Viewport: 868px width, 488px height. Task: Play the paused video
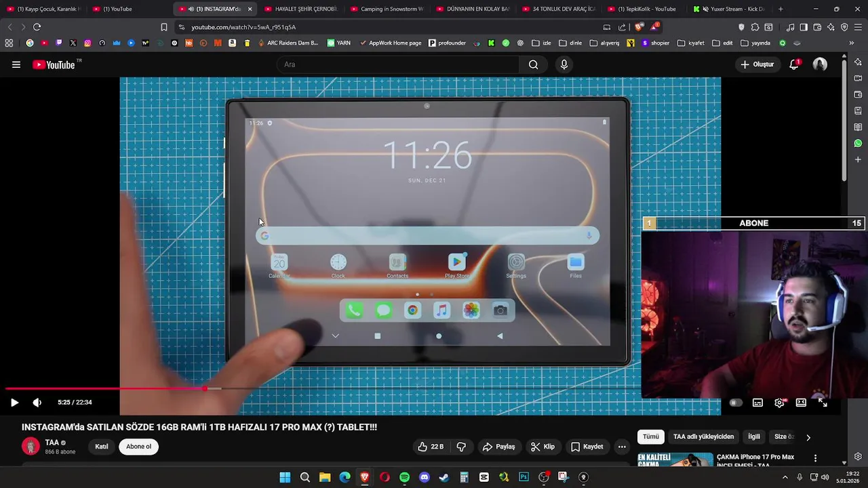(14, 402)
